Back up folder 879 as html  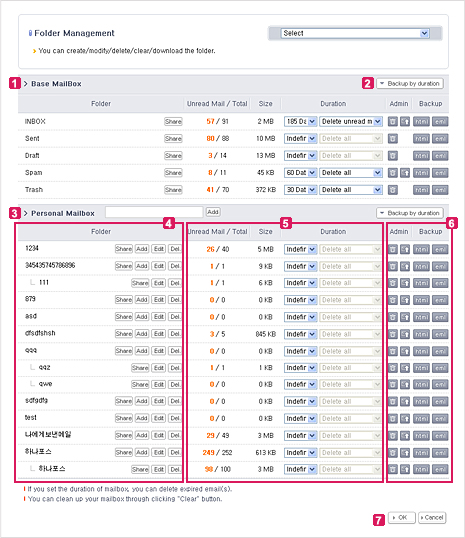tap(421, 300)
